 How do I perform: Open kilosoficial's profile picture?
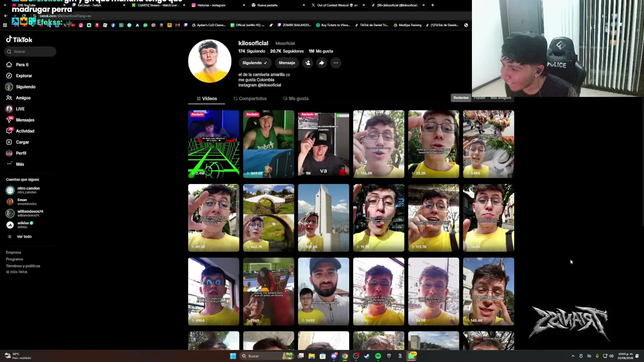click(x=210, y=61)
